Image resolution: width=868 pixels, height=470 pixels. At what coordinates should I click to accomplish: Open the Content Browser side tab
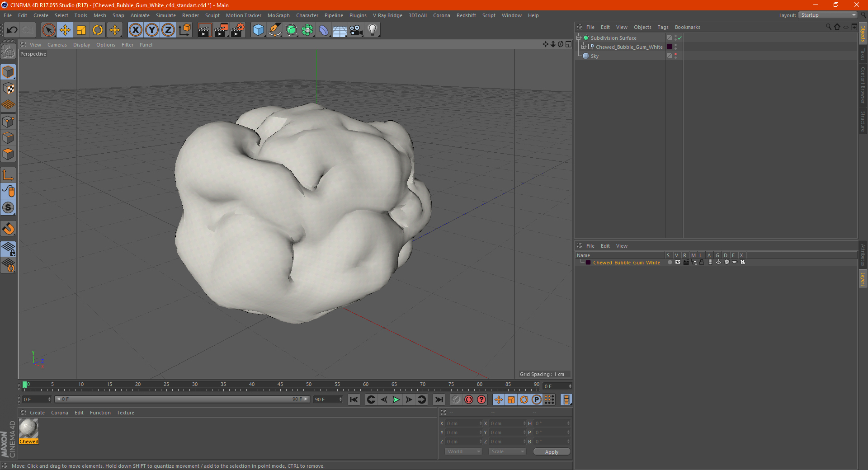tap(863, 85)
